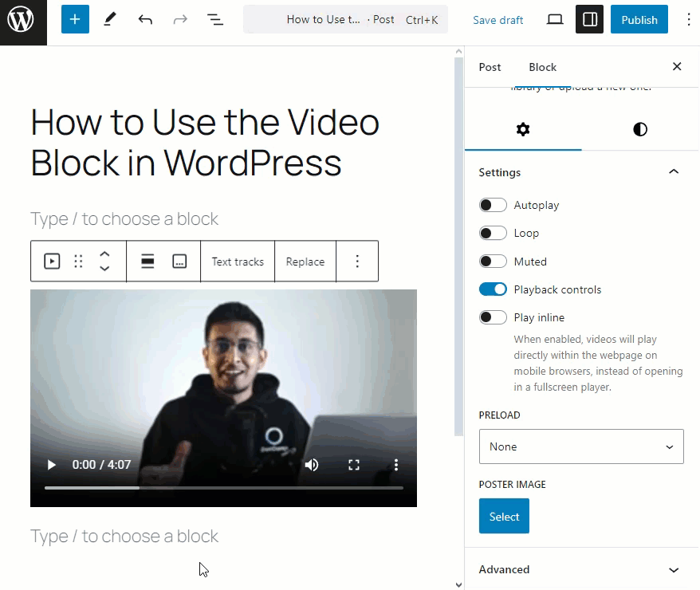Open the command palette document bar
Screen dimensions: 700x590
345,20
